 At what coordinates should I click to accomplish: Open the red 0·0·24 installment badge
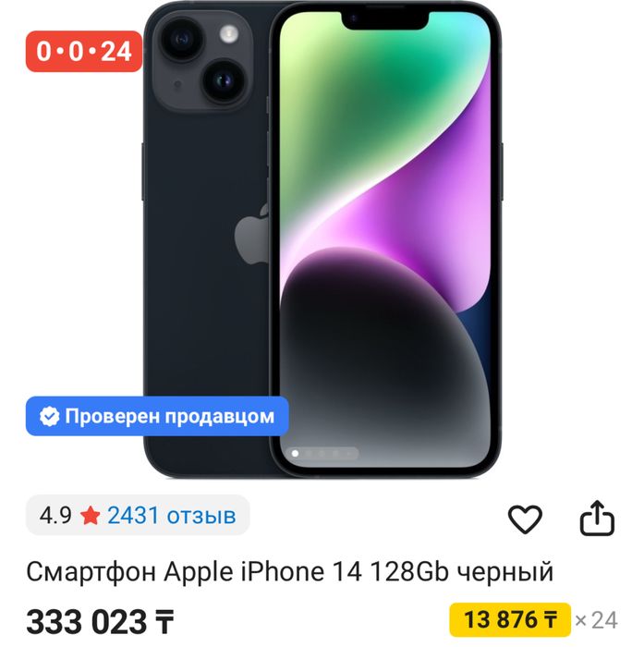coord(84,52)
